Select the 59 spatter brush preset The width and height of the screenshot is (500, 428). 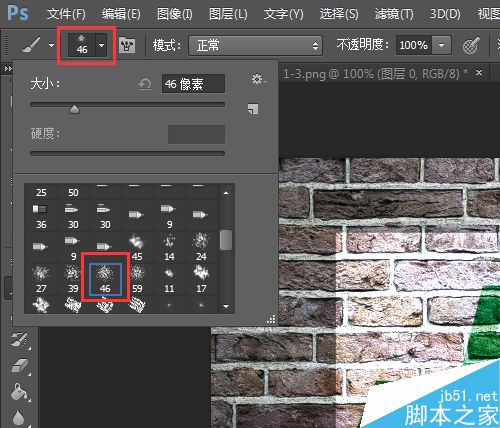point(137,280)
